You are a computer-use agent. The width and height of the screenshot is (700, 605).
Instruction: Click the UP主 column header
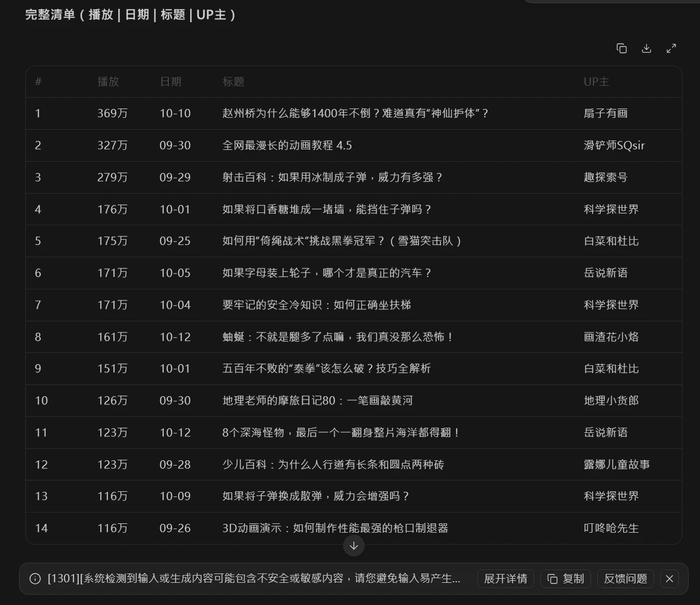point(596,82)
